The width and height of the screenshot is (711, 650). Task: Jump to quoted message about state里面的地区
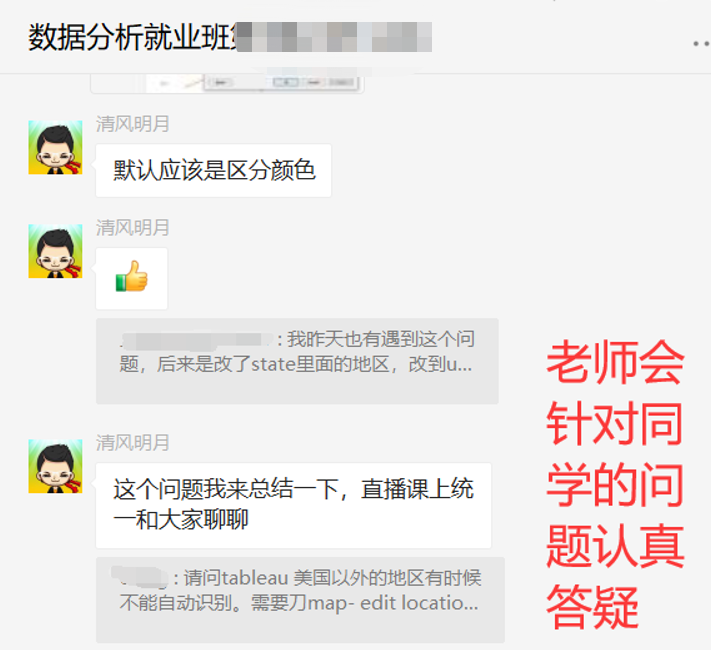click(297, 361)
